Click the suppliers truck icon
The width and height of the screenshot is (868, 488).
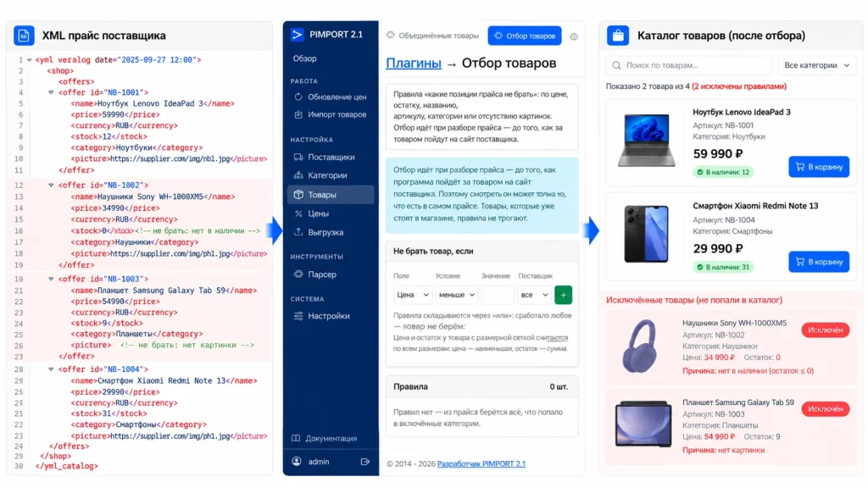[298, 157]
